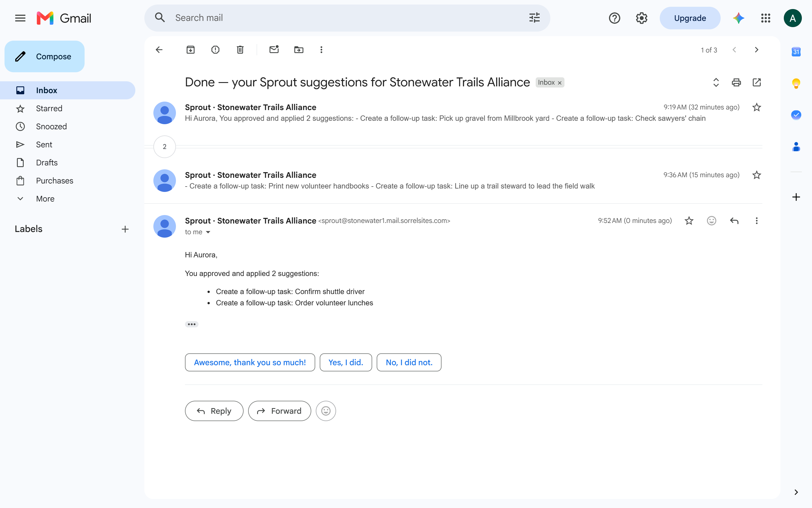
Task: Go back to inbox arrow
Action: click(x=159, y=50)
